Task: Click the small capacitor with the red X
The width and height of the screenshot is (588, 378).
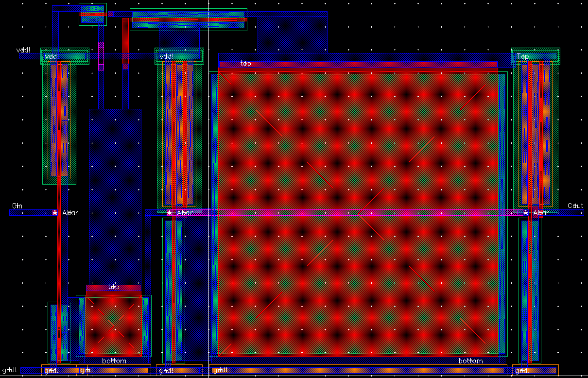Action: click(x=114, y=326)
